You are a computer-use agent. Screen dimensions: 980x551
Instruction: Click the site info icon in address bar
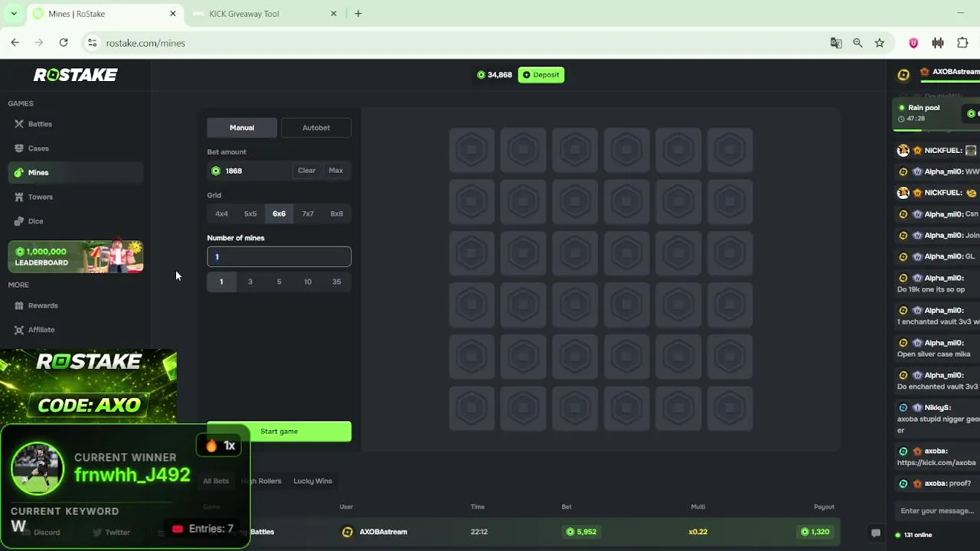click(x=92, y=43)
